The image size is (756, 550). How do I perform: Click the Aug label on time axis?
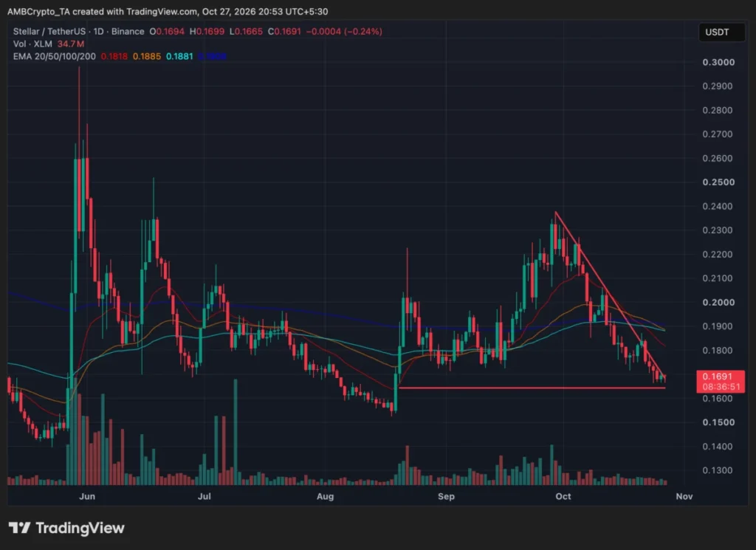(x=325, y=496)
